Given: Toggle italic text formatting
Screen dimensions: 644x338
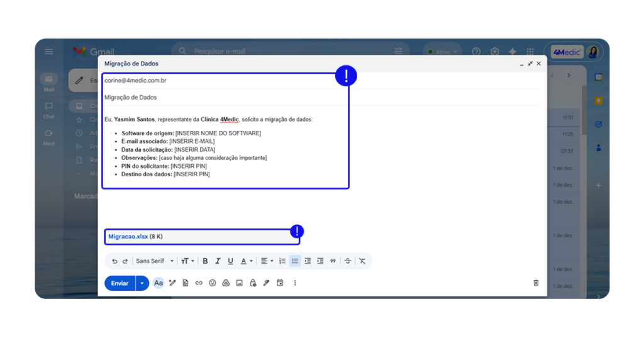Looking at the screenshot, I should (218, 261).
